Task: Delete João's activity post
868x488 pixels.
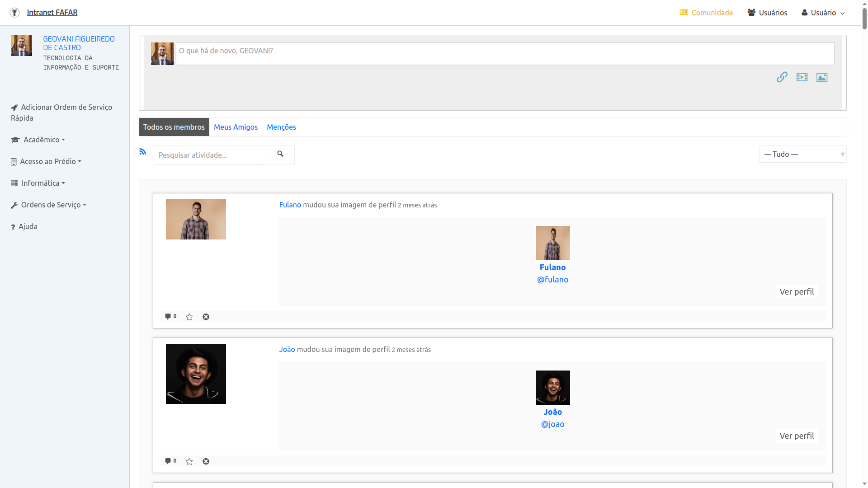Action: point(206,461)
